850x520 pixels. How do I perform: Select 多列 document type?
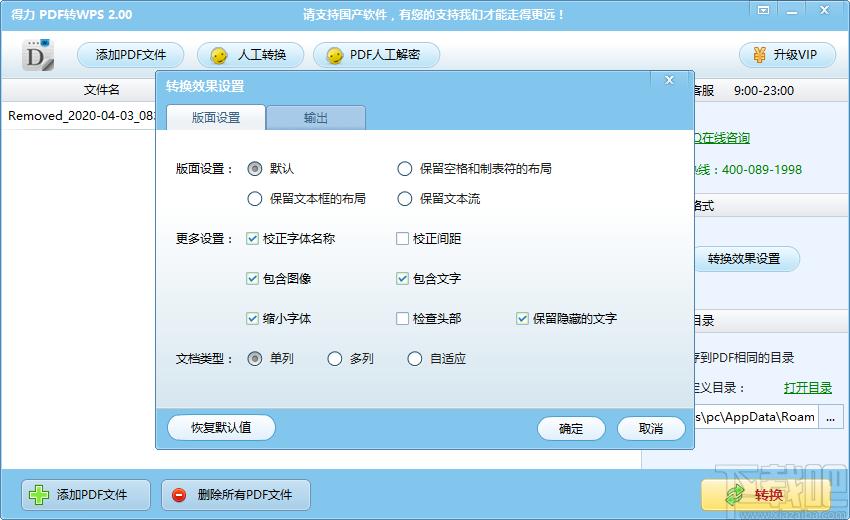[334, 358]
